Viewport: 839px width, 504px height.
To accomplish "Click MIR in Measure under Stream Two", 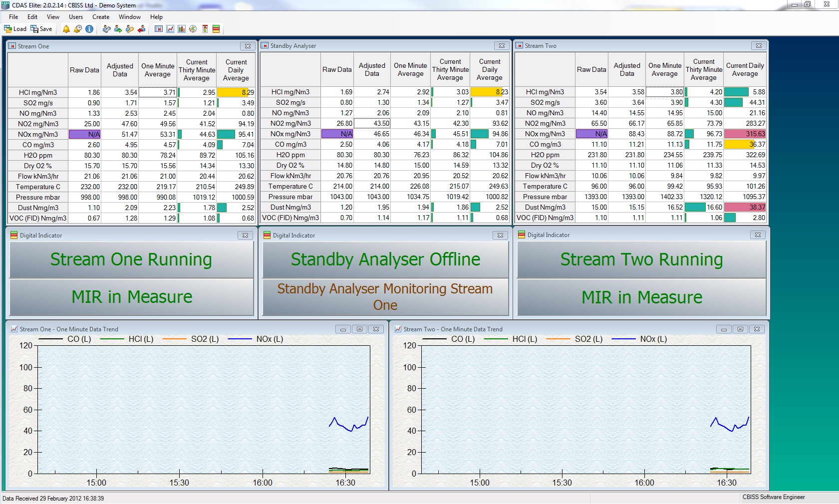I will (641, 297).
